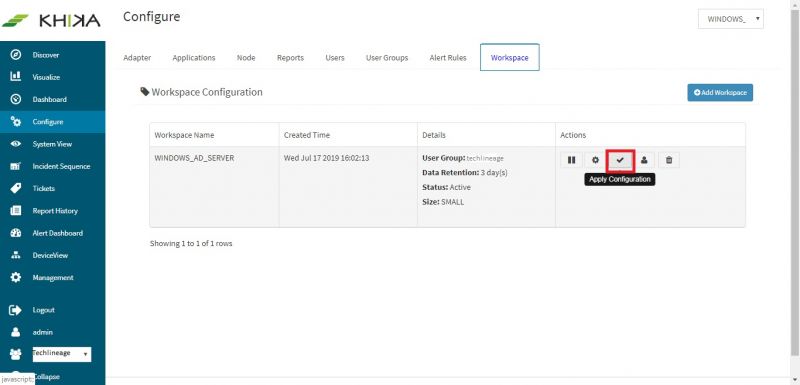Open Tickets from the sidebar
Image resolution: width=800 pixels, height=385 pixels.
(43, 189)
